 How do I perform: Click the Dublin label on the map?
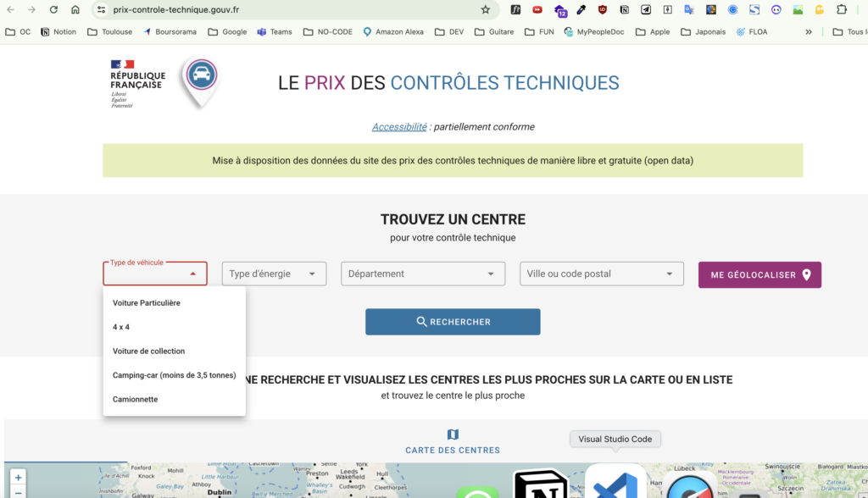tap(220, 492)
